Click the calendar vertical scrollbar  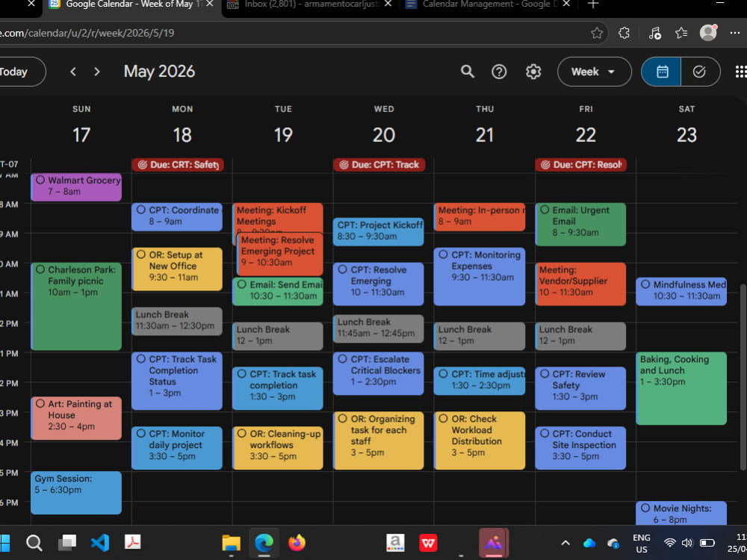(743, 376)
